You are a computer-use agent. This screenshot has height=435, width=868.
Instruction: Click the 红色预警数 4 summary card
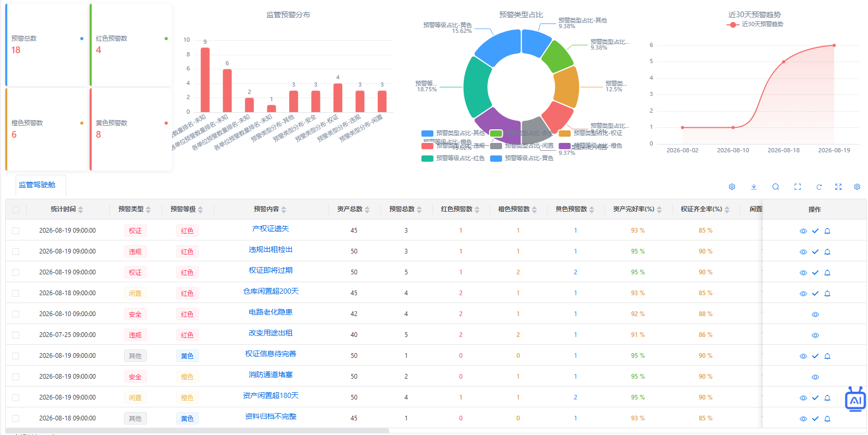[131, 45]
